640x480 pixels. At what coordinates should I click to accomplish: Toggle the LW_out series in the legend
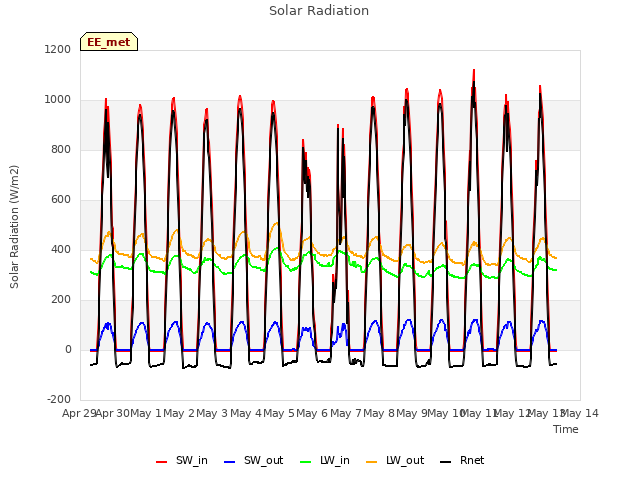pos(395,461)
